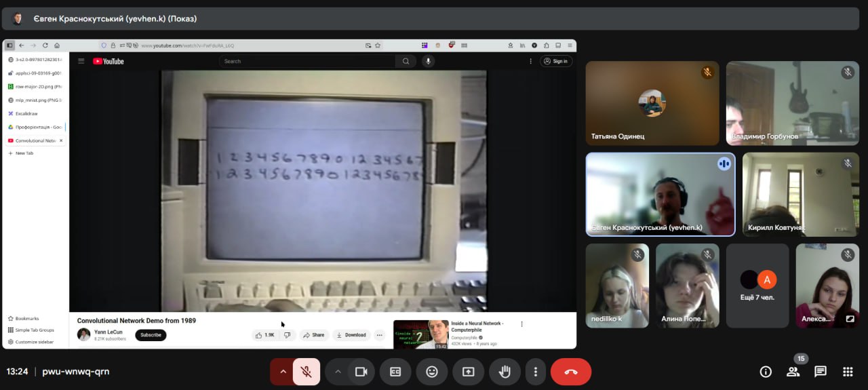Share the YouTube video
Screen dimensions: 868x390
pos(314,335)
